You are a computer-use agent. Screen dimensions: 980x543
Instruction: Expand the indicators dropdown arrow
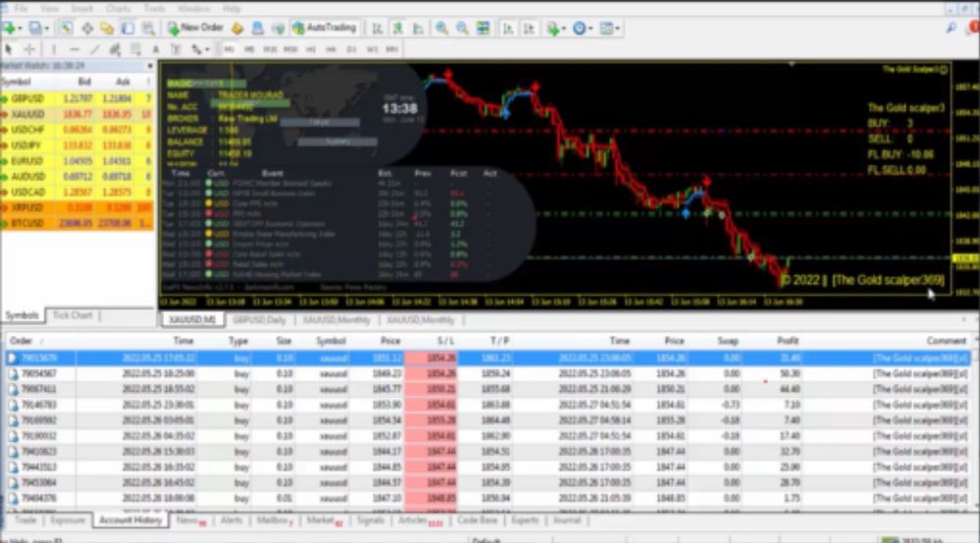[x=563, y=28]
